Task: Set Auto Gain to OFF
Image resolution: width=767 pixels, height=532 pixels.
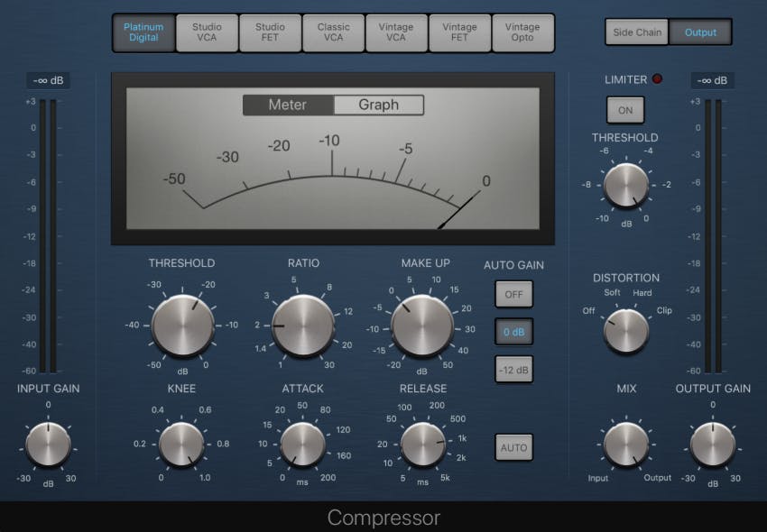Action: (513, 294)
